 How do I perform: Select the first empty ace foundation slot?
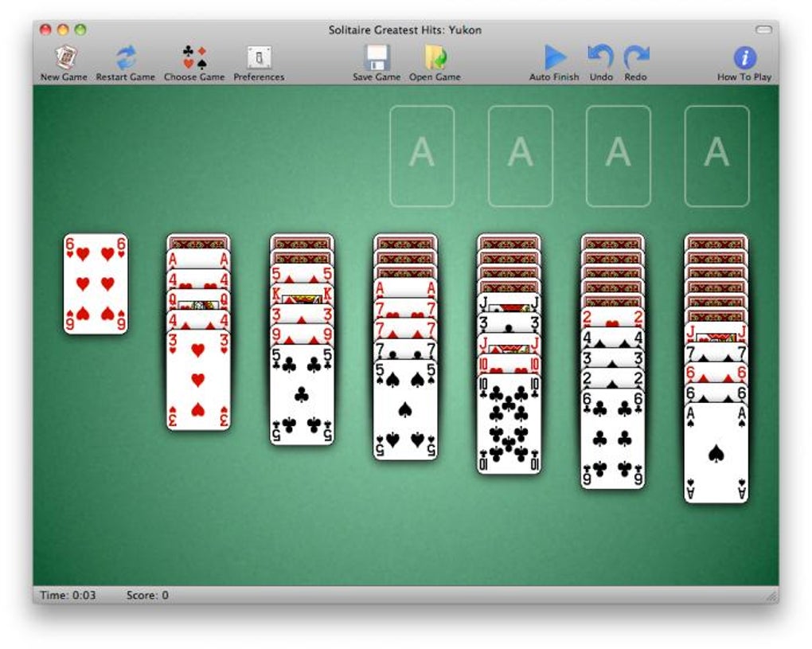[422, 156]
